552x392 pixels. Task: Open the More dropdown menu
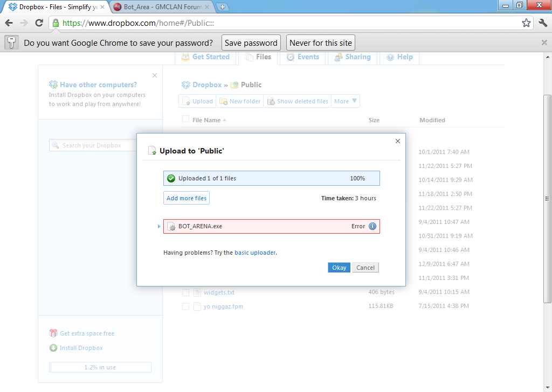click(346, 101)
